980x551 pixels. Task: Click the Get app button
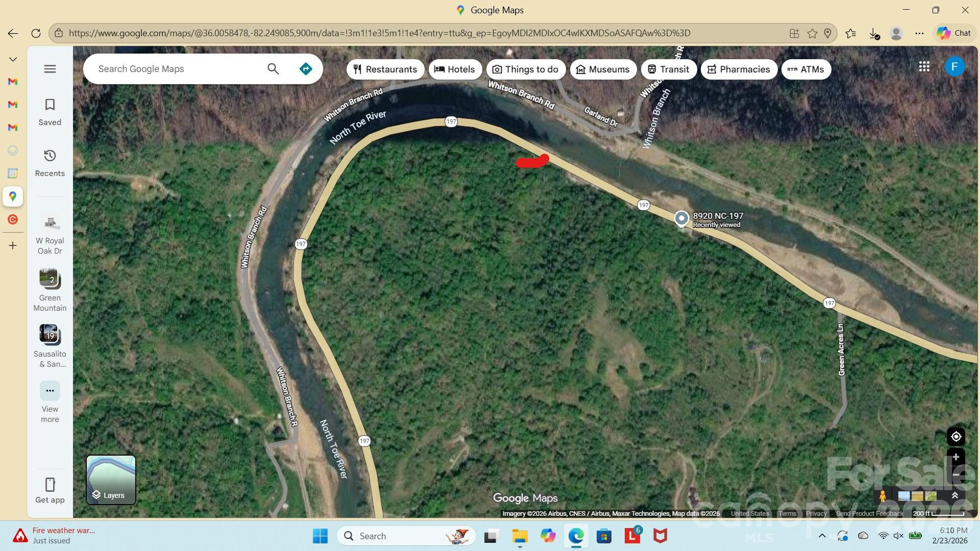tap(50, 490)
